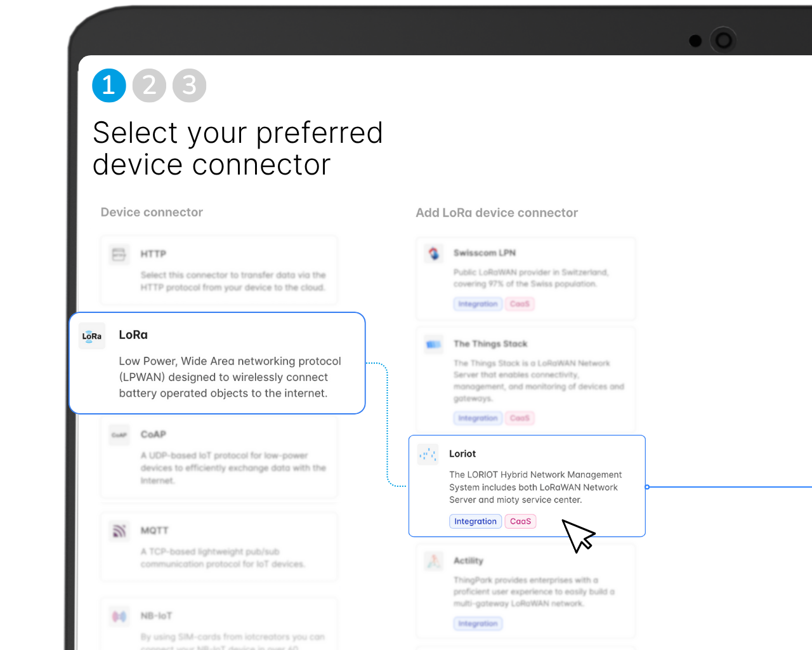The width and height of the screenshot is (812, 650).
Task: Click CaaS tag on Loriot card
Action: pyautogui.click(x=520, y=521)
